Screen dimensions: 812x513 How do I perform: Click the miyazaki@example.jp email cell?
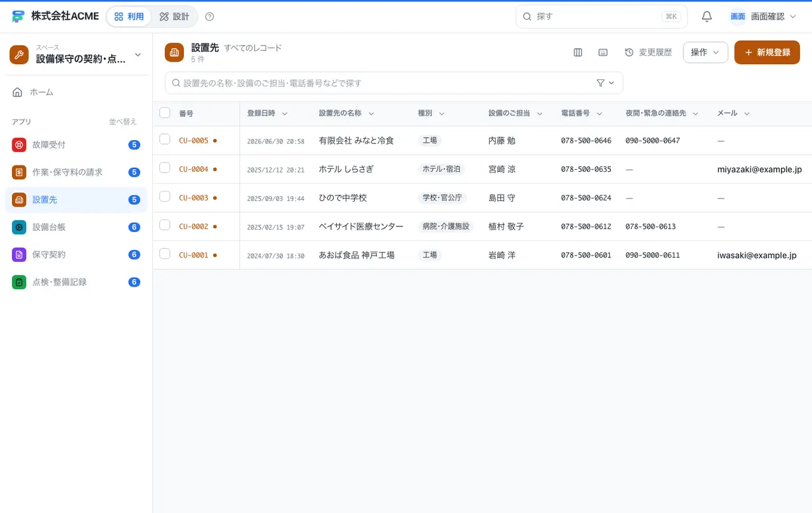[x=759, y=169]
